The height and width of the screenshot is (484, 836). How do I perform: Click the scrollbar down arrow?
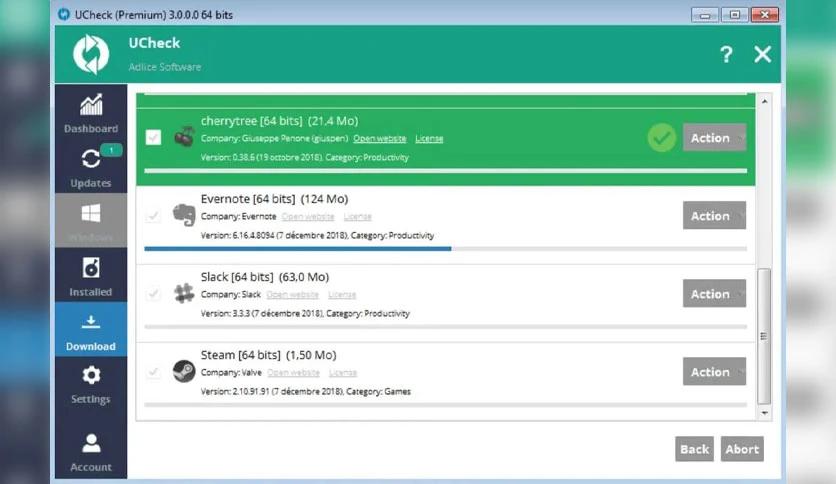click(x=765, y=413)
